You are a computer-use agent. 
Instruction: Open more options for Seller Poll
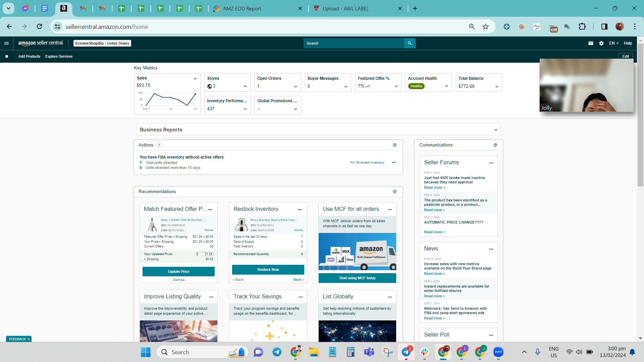491,335
